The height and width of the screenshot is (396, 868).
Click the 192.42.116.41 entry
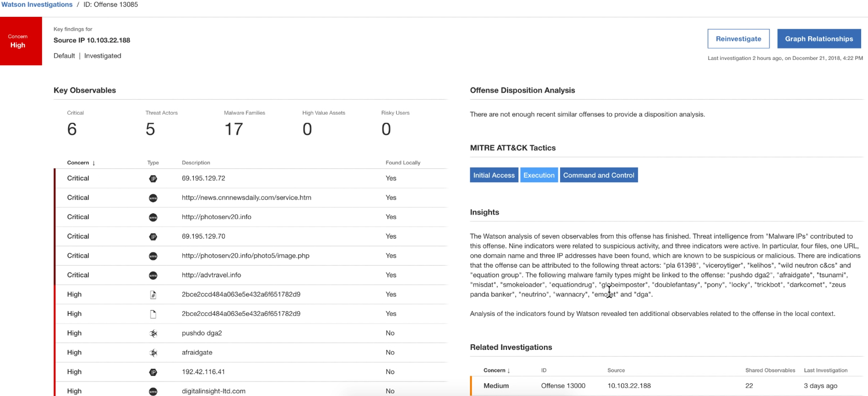click(204, 372)
